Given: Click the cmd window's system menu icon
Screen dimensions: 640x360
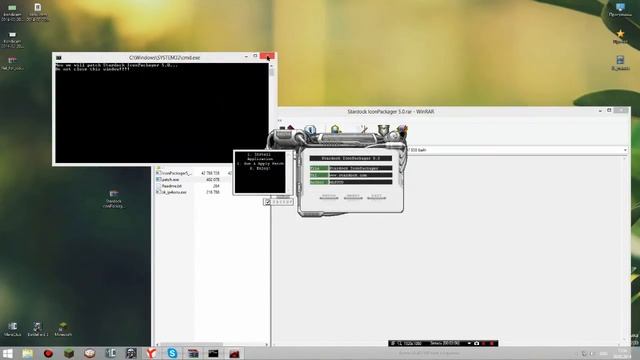Looking at the screenshot, I should 59,58.
